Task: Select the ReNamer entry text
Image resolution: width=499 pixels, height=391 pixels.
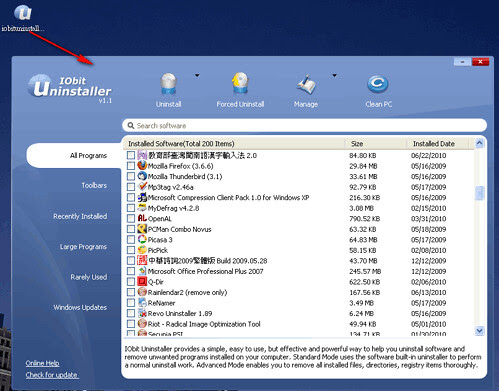Action: click(161, 303)
